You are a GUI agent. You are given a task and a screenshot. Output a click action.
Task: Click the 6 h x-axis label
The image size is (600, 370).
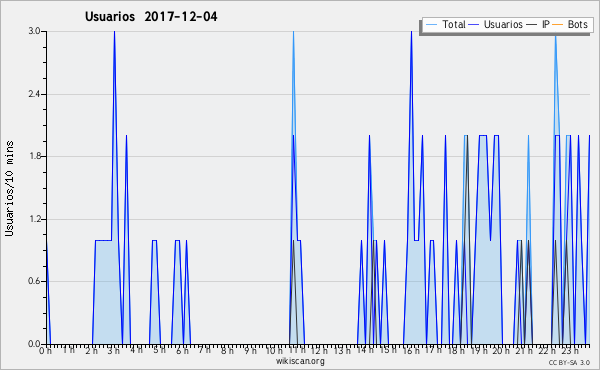[x=182, y=350]
